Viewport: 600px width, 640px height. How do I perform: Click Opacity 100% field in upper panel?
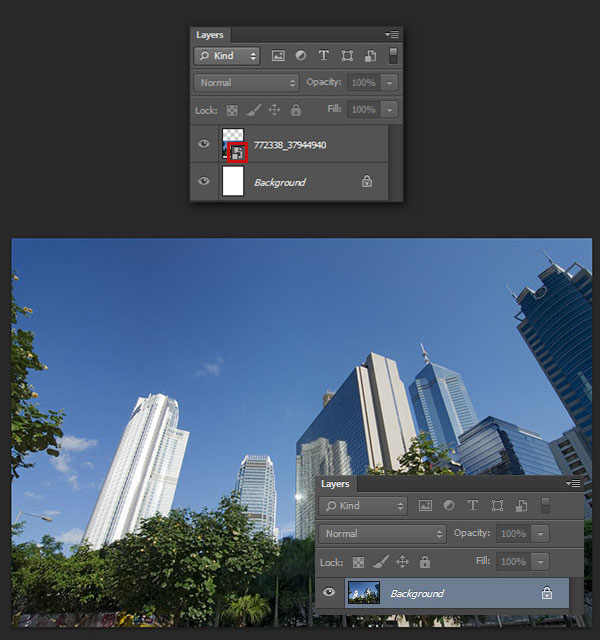[363, 83]
